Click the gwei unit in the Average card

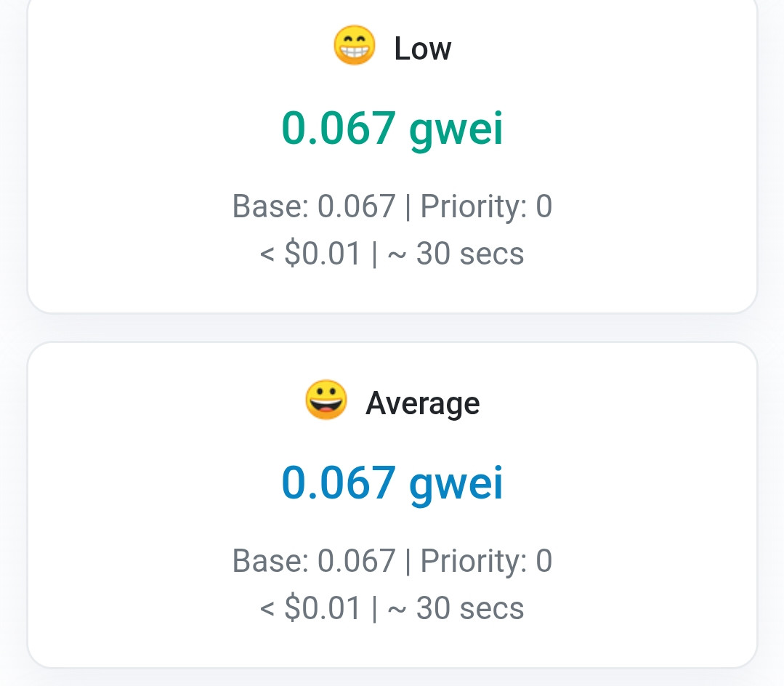[x=456, y=485]
